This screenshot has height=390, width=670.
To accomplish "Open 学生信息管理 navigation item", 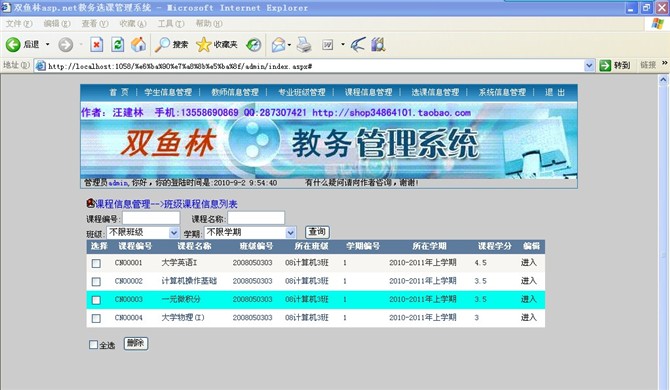I will point(168,92).
